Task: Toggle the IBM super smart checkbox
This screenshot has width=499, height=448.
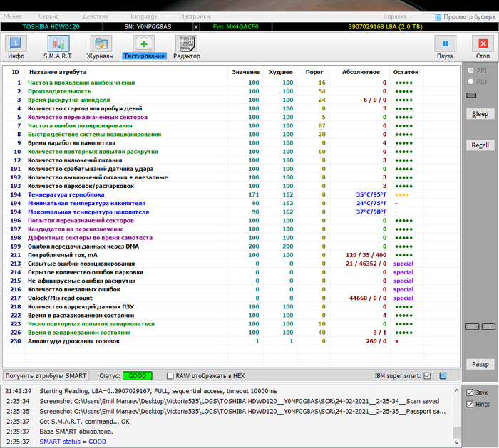Action: pos(428,375)
